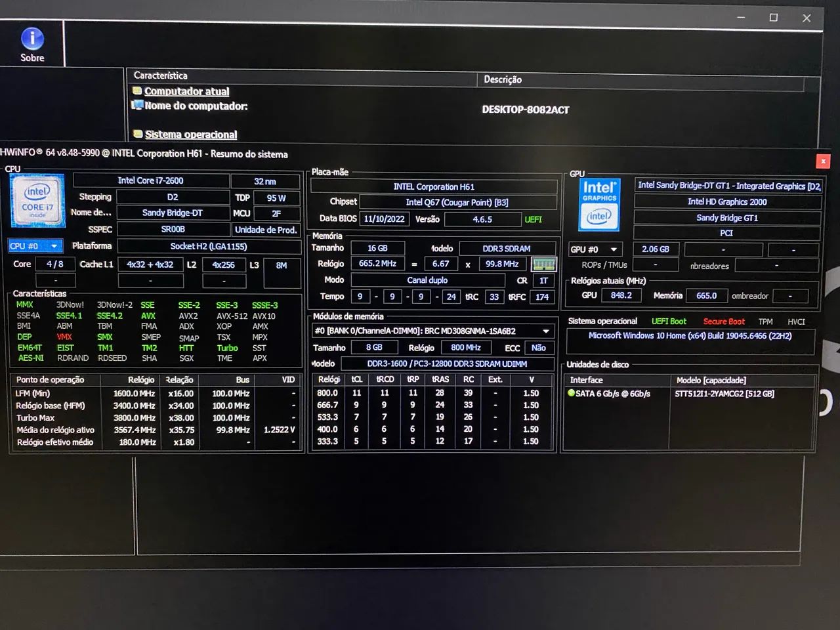The image size is (840, 630).
Task: Maximize the background Sobre window
Action: click(x=774, y=18)
